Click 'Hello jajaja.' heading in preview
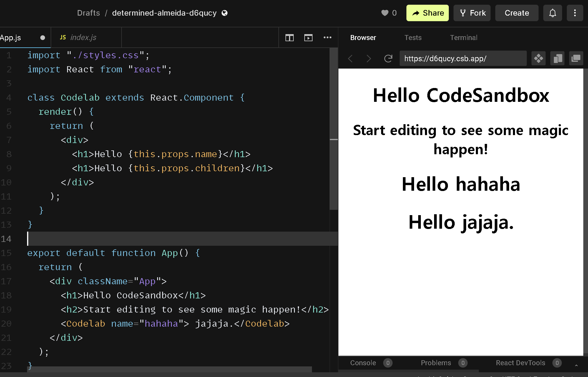The width and height of the screenshot is (588, 377). [461, 222]
